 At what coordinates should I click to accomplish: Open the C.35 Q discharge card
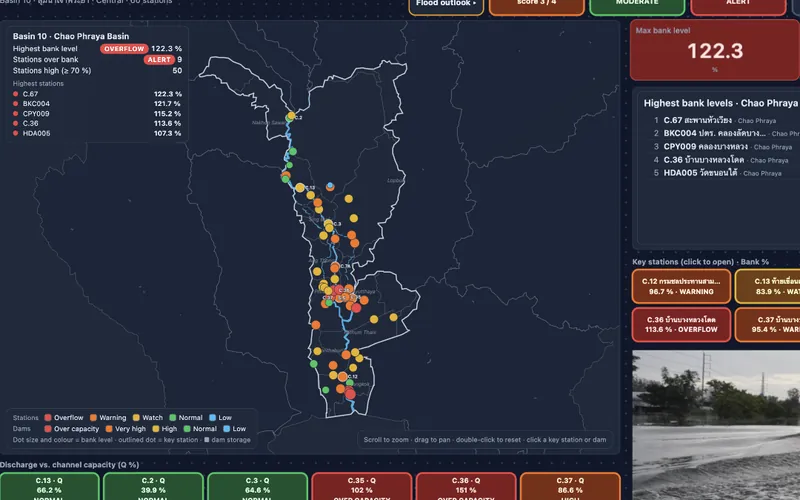361,486
